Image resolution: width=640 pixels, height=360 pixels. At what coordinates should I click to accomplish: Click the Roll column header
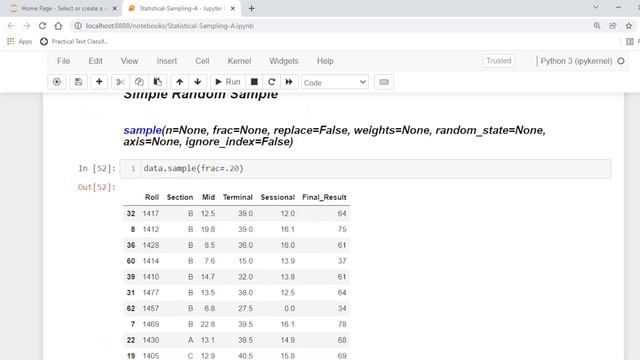[x=151, y=197]
